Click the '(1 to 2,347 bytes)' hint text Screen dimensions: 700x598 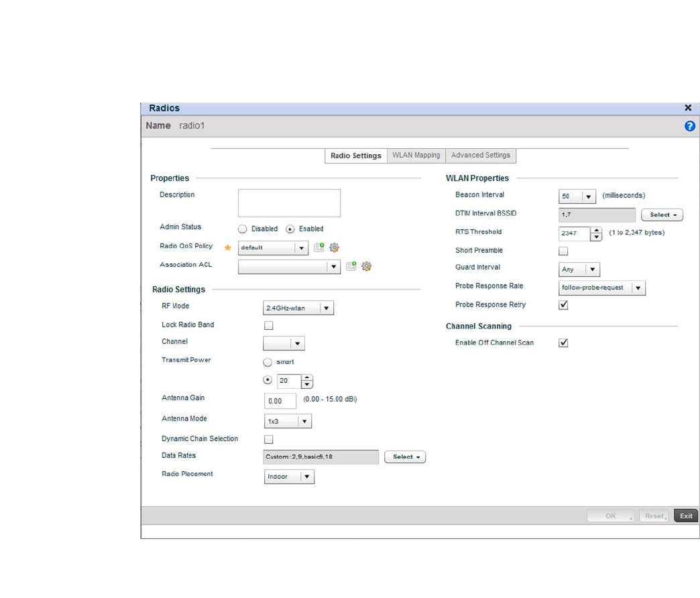click(x=636, y=233)
